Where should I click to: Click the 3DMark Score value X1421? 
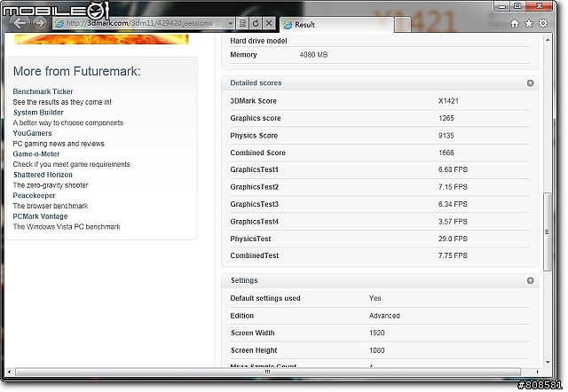click(448, 101)
